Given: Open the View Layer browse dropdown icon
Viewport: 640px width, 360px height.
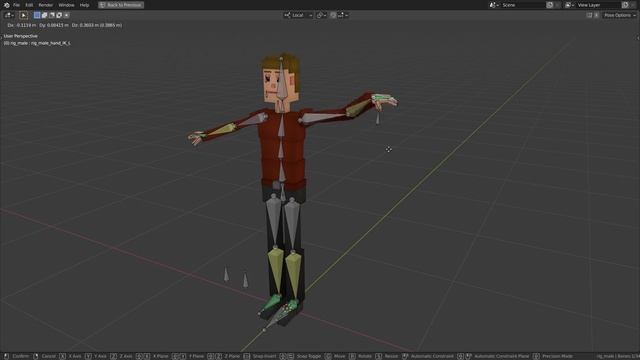Looking at the screenshot, I should (x=569, y=5).
